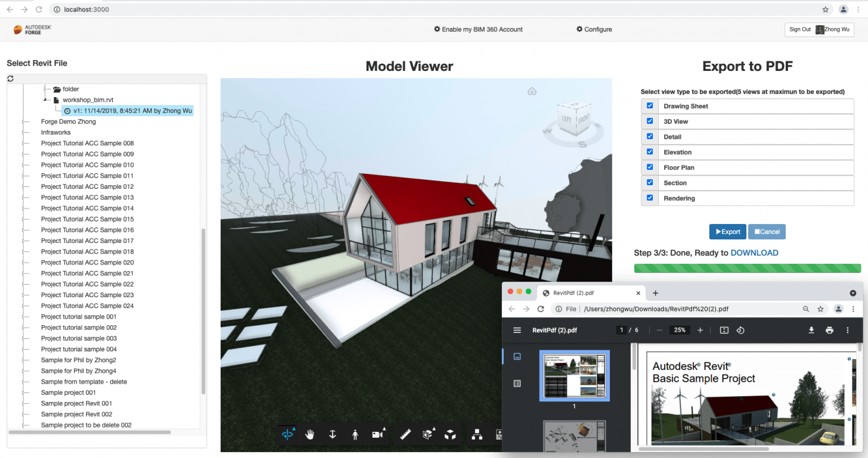Rotate the PDF page counterclockwise
Viewport: 868px width, 458px height.
tap(740, 329)
